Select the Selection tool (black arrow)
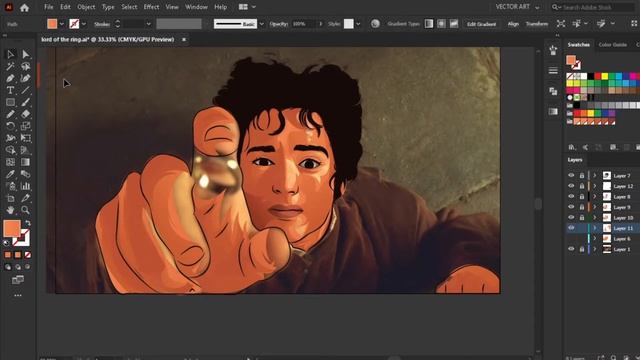640x360 pixels. [10, 54]
